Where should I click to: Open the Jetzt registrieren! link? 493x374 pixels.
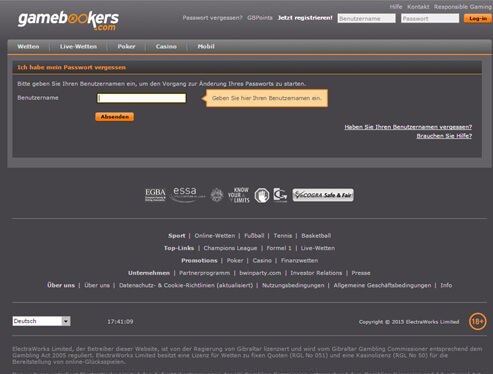[305, 18]
